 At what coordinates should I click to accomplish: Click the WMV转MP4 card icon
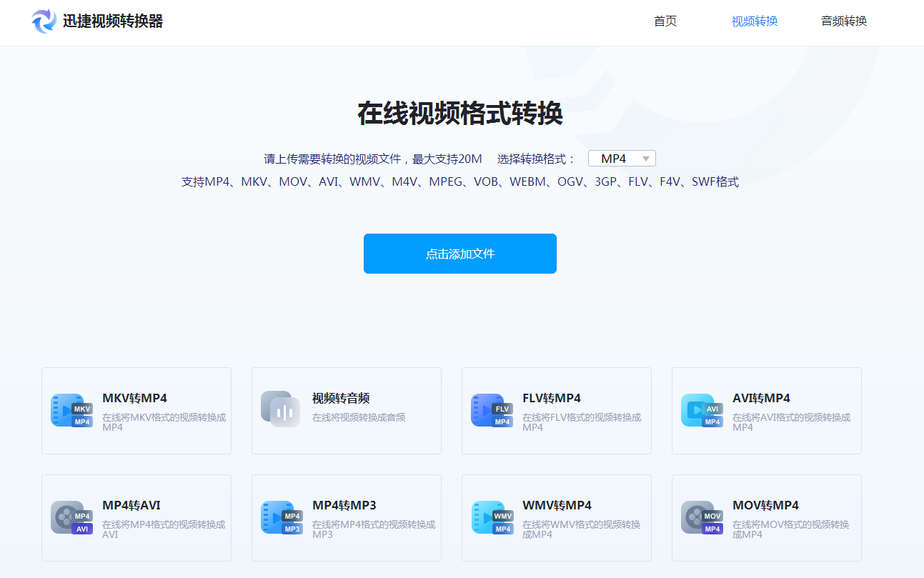[x=492, y=517]
